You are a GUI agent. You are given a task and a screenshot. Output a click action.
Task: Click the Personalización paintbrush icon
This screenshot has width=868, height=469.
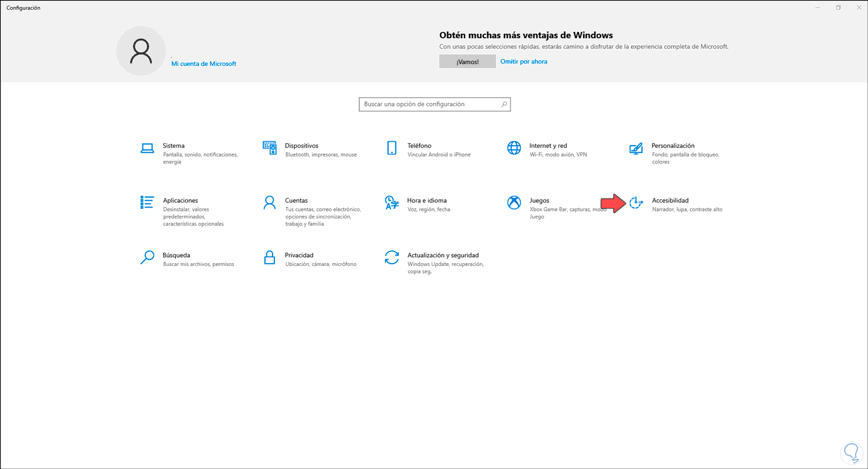point(636,148)
